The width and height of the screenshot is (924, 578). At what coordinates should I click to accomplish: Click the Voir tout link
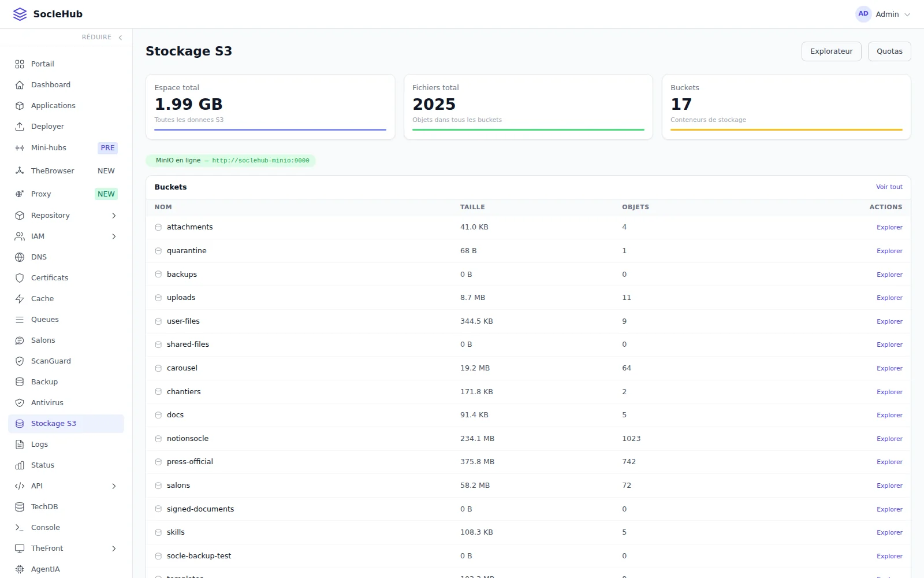889,187
